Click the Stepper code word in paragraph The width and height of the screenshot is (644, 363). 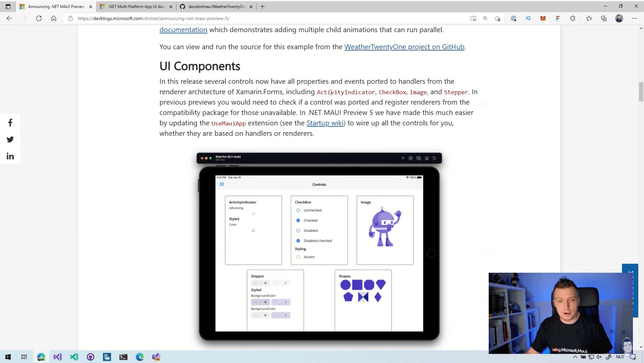pos(456,92)
